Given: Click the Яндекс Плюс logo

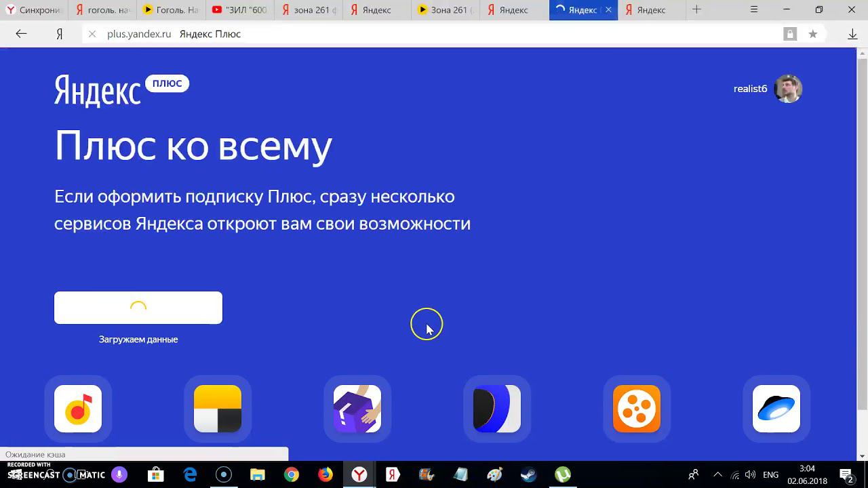Looking at the screenshot, I should pos(121,90).
